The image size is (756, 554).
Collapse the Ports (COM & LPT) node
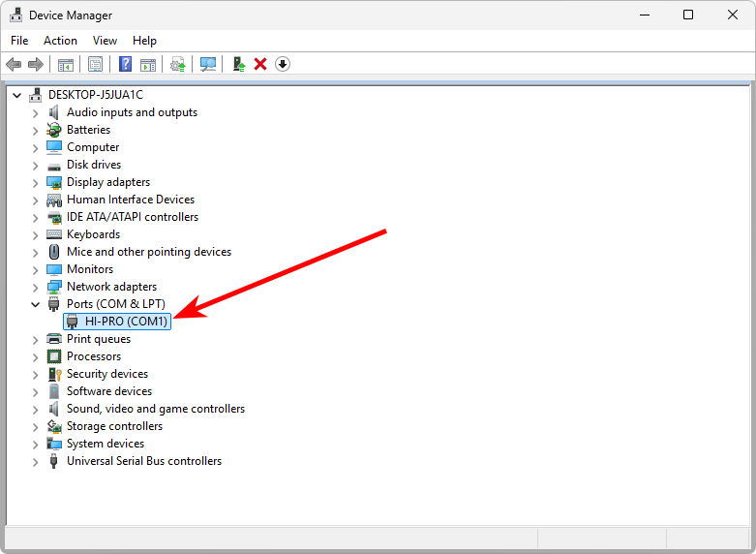36,304
